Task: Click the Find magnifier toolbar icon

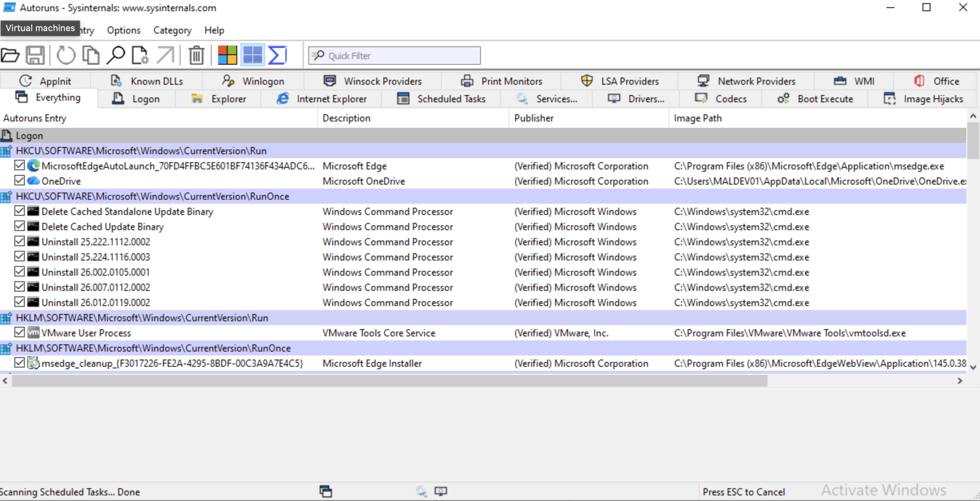Action: click(116, 55)
